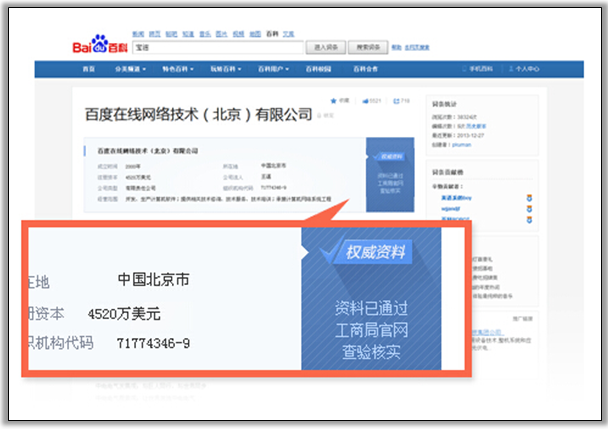608x429 pixels.
Task: Click the 词条贡献榜 sidebar heading
Action: [x=447, y=172]
